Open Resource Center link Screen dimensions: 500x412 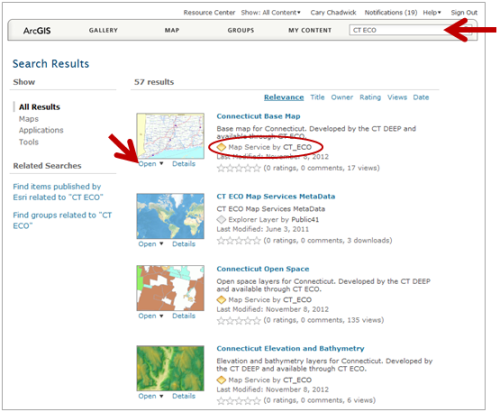point(209,13)
